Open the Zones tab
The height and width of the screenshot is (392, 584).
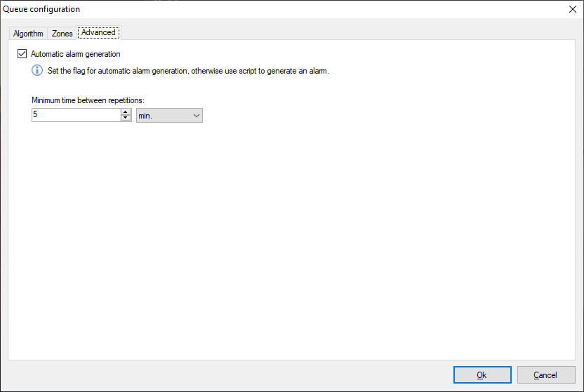pos(62,33)
